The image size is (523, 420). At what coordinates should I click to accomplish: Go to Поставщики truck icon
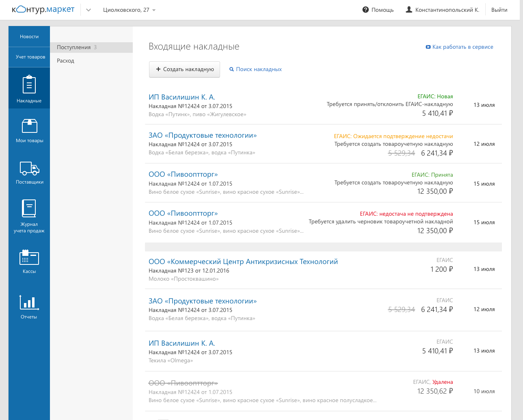pyautogui.click(x=29, y=168)
